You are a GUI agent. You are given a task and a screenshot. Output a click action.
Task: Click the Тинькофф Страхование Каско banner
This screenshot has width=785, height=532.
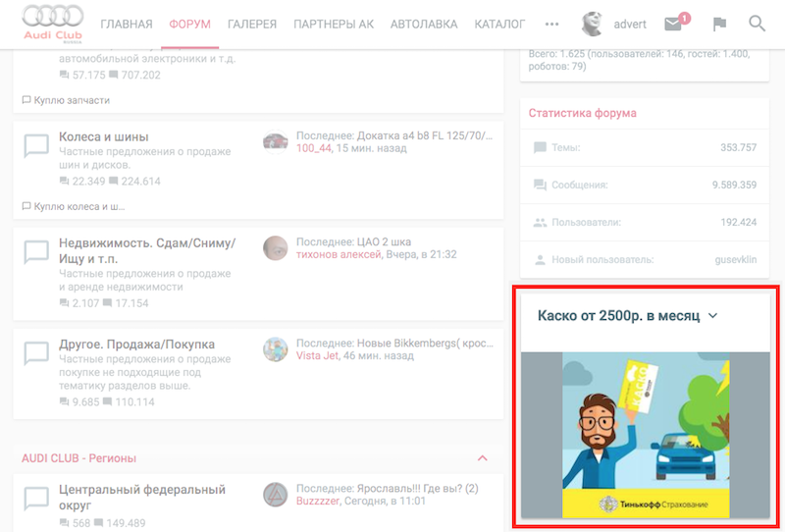[x=646, y=435]
